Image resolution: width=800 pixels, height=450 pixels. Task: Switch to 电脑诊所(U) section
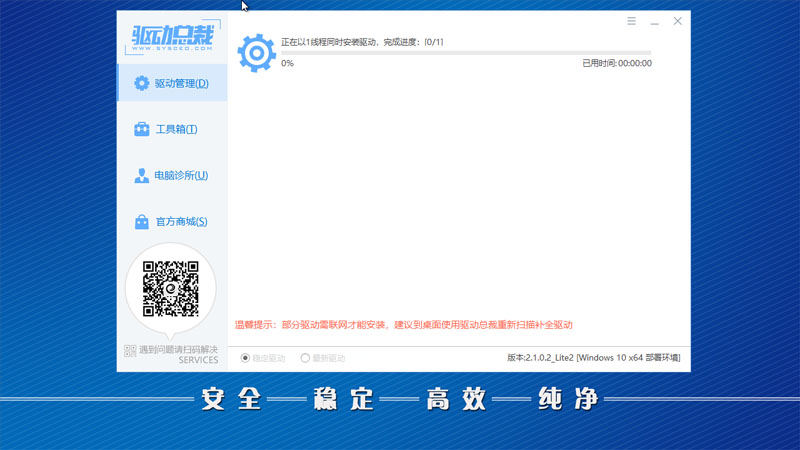click(x=172, y=176)
